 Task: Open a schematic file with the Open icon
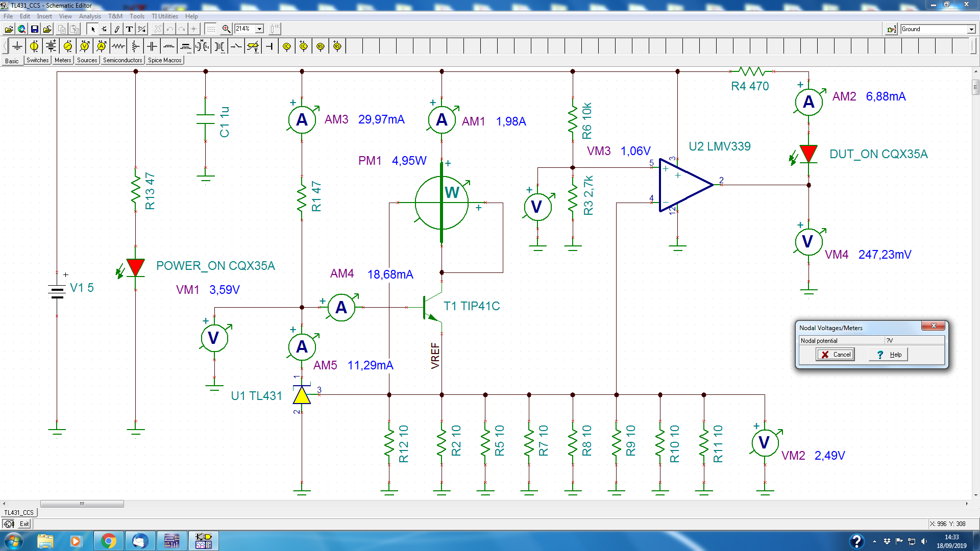point(9,29)
